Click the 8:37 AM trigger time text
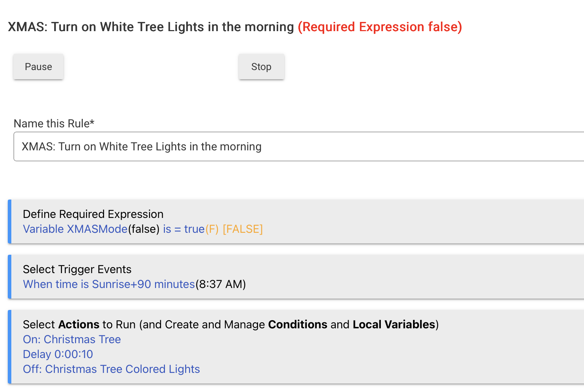 [x=221, y=284]
